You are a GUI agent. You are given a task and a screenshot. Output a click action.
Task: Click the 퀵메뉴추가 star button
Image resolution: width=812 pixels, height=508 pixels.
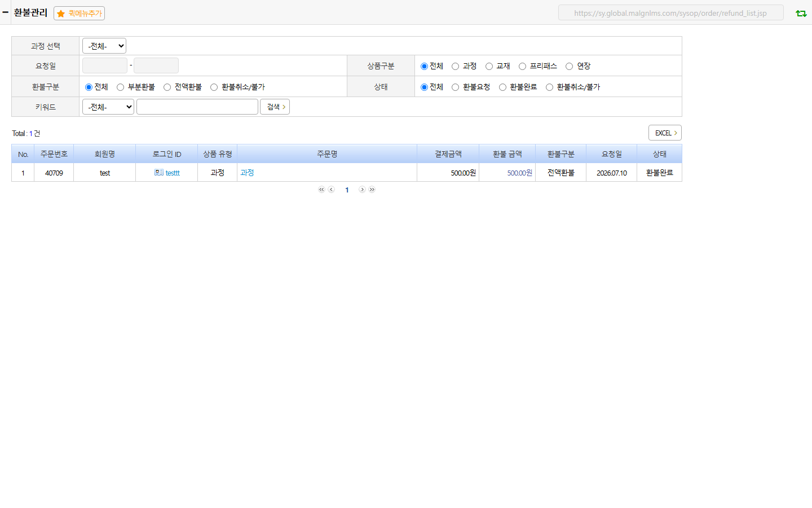tap(79, 13)
